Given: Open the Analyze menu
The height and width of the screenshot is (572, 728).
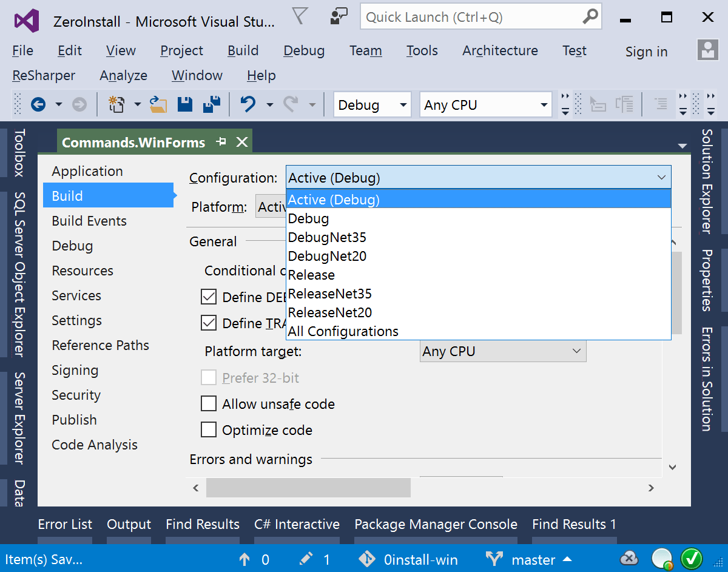Looking at the screenshot, I should tap(124, 76).
